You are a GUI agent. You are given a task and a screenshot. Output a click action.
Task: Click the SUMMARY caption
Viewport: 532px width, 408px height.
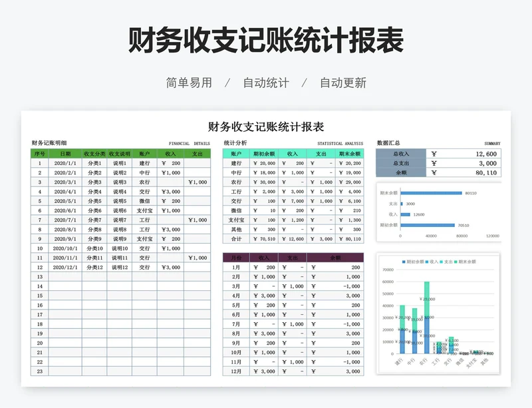coord(492,144)
